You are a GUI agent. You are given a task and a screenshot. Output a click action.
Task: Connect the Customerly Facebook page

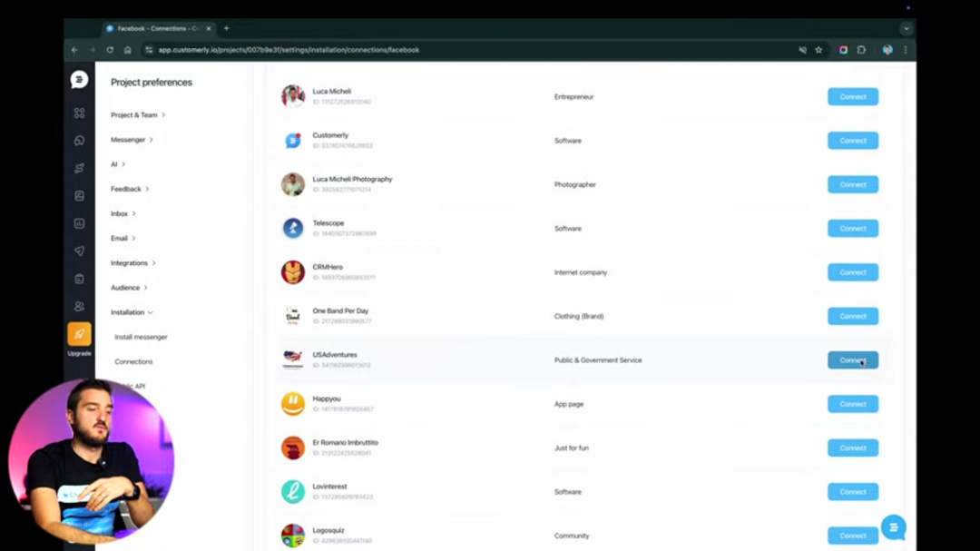(x=852, y=141)
